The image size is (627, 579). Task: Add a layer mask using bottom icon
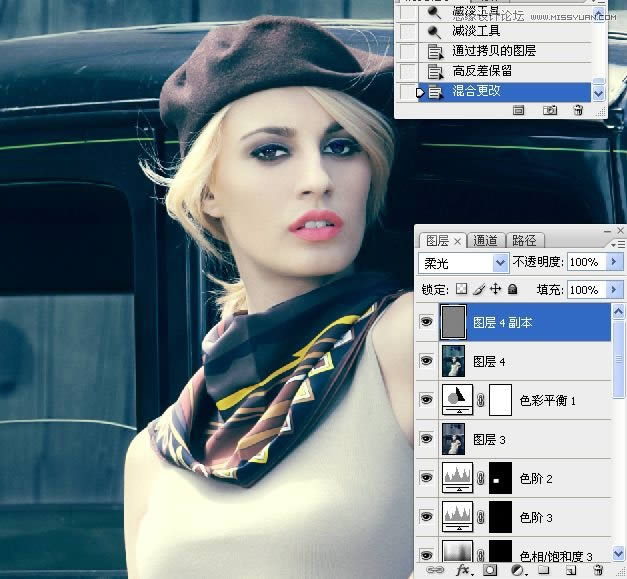[490, 570]
